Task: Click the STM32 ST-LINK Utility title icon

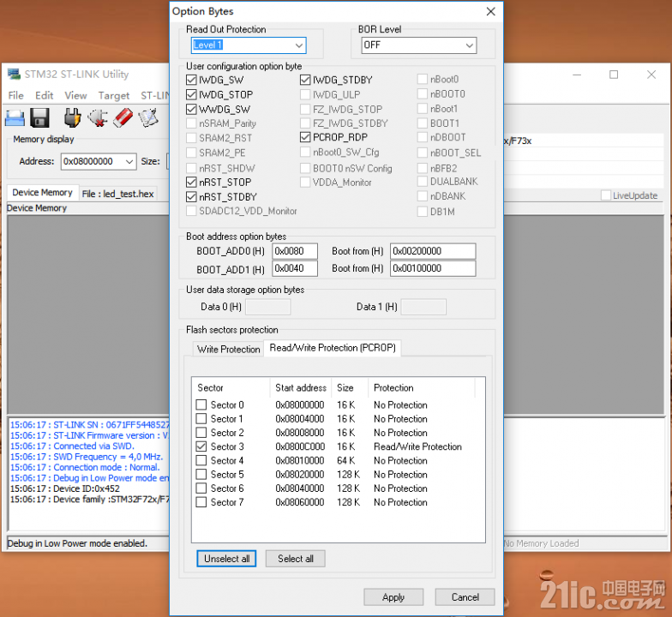Action: point(14,74)
